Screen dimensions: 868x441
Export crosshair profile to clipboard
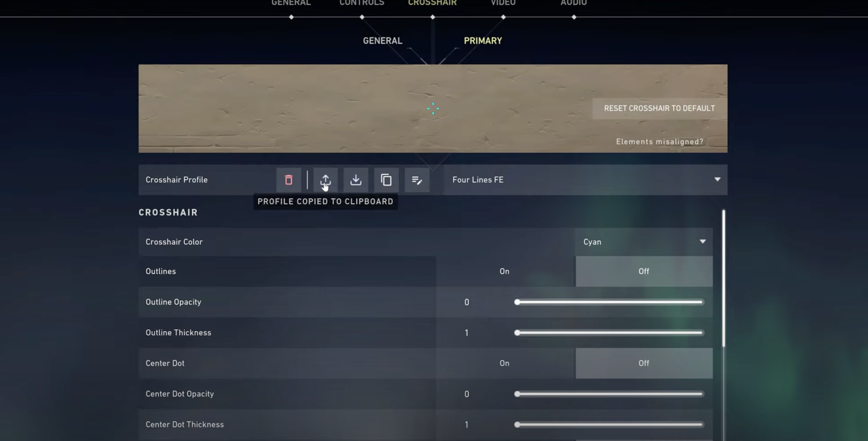coord(325,180)
